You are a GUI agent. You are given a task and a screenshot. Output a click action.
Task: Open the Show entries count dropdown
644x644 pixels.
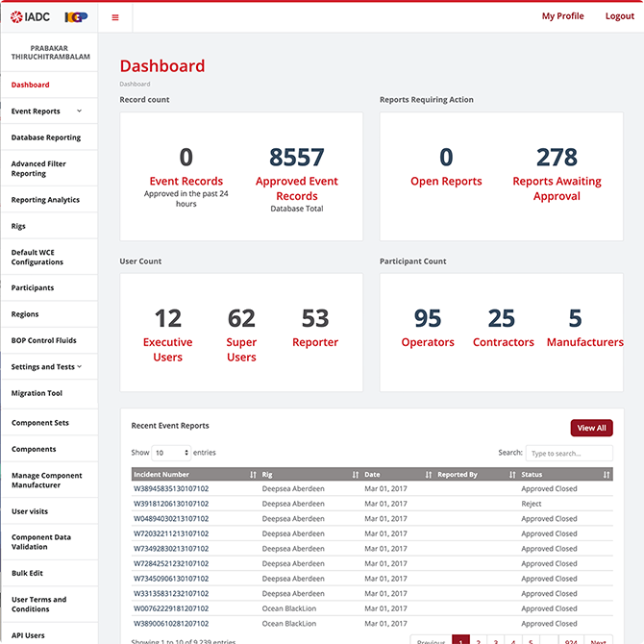(x=171, y=453)
